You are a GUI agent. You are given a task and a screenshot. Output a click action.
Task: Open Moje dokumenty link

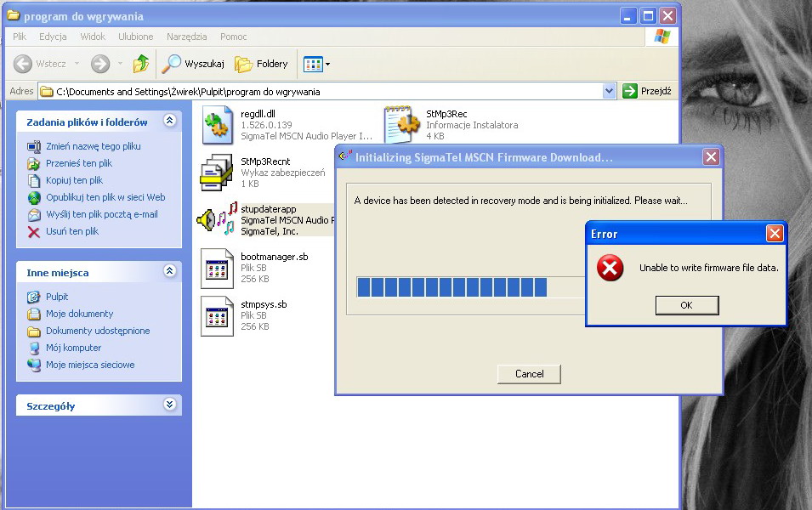[x=79, y=314]
